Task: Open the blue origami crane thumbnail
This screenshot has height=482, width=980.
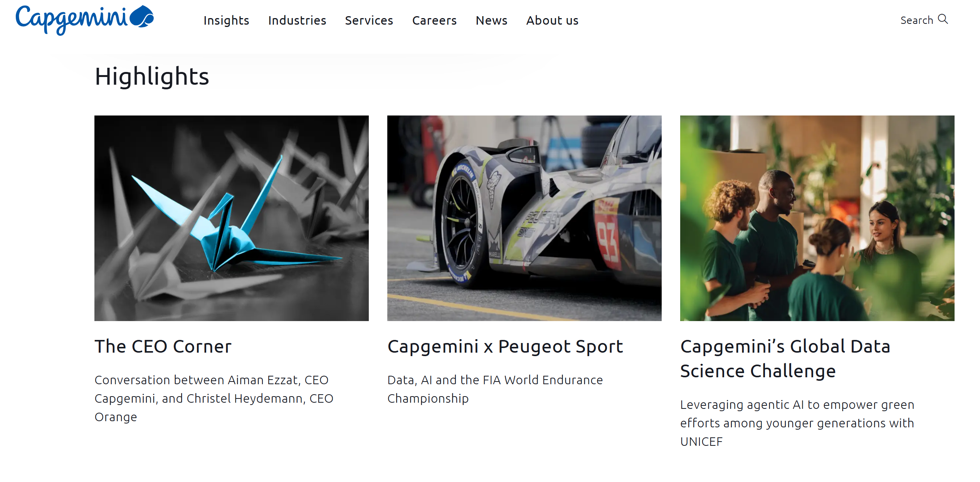Action: tap(232, 218)
